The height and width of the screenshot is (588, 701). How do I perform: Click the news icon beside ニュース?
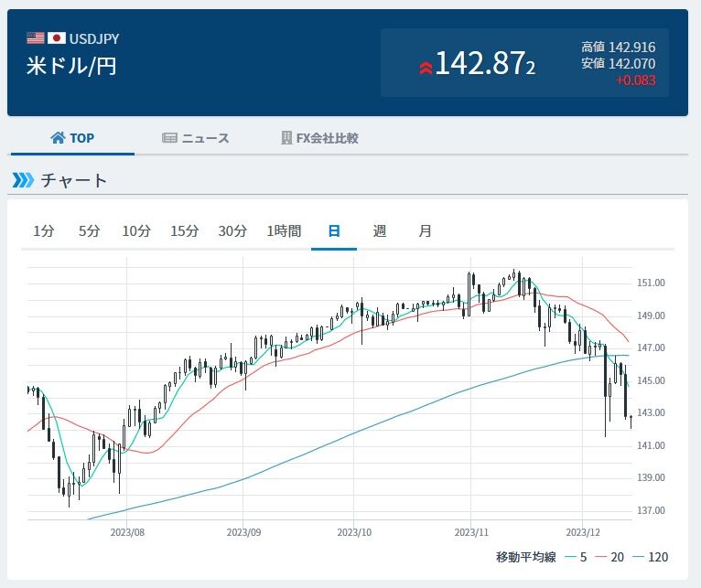169,138
